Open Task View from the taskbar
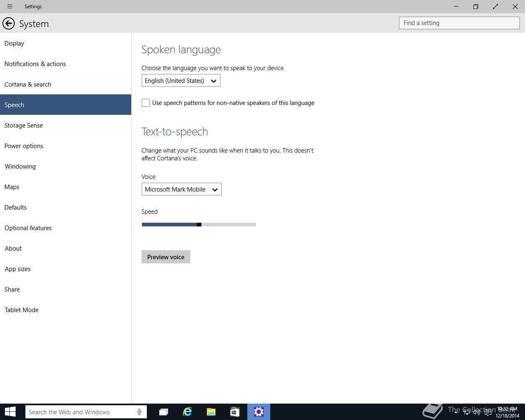The width and height of the screenshot is (525, 420). [164, 412]
